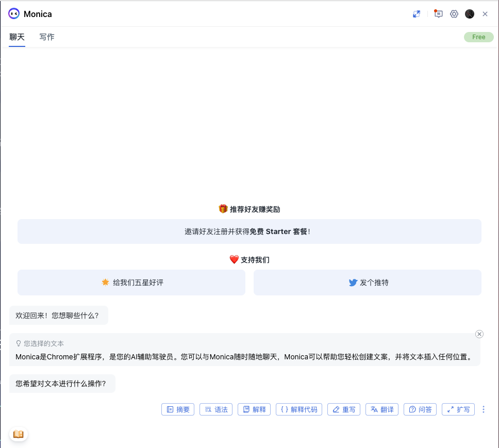The width and height of the screenshot is (499, 448).
Task: Click the 您选择的文本 label
Action: [40, 344]
